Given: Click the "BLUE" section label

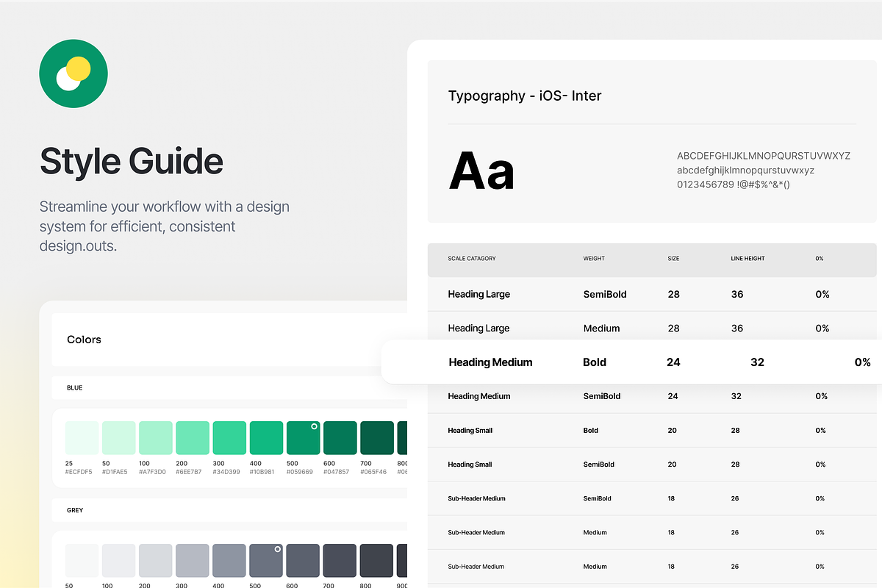Looking at the screenshot, I should pyautogui.click(x=74, y=387).
